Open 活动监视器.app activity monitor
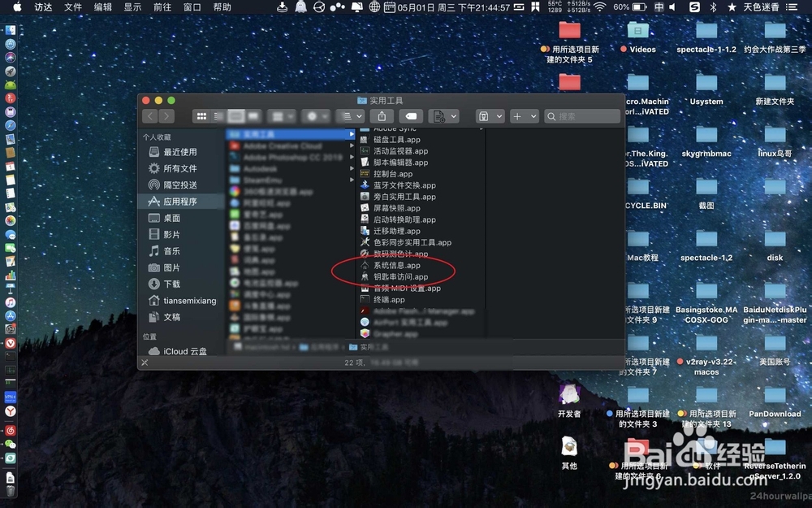Image resolution: width=812 pixels, height=508 pixels. (397, 150)
